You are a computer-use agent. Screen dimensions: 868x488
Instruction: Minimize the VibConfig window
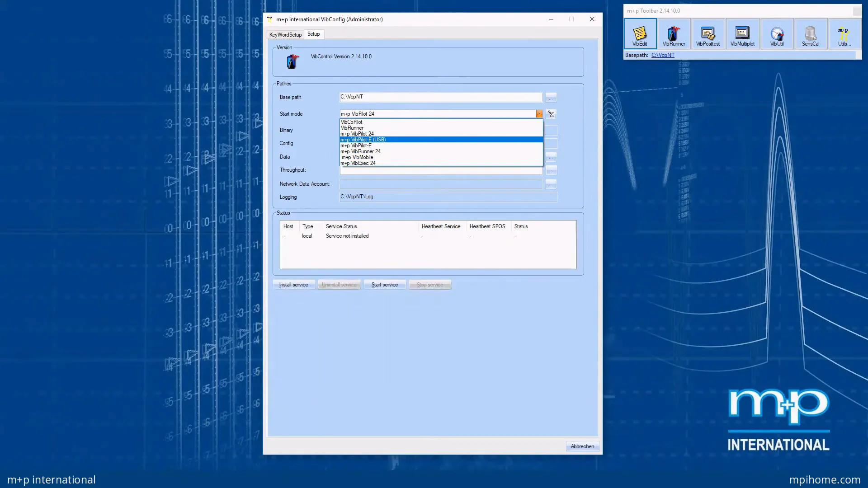(551, 19)
